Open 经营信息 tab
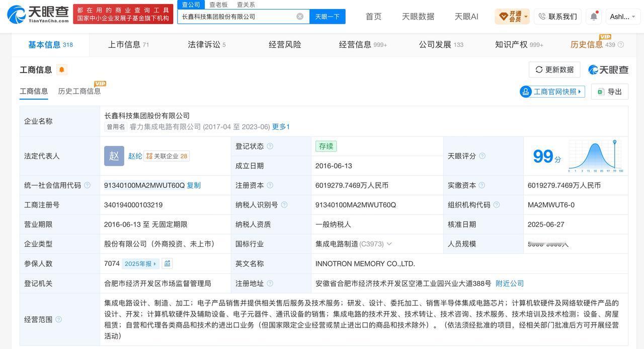This screenshot has height=349, width=644. point(363,45)
